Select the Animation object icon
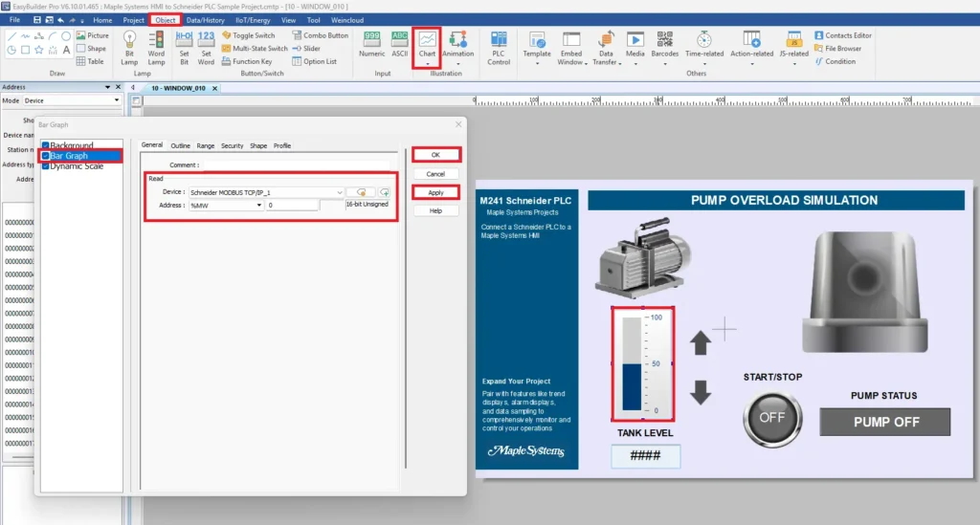Screen dimensions: 980x525 [x=457, y=47]
